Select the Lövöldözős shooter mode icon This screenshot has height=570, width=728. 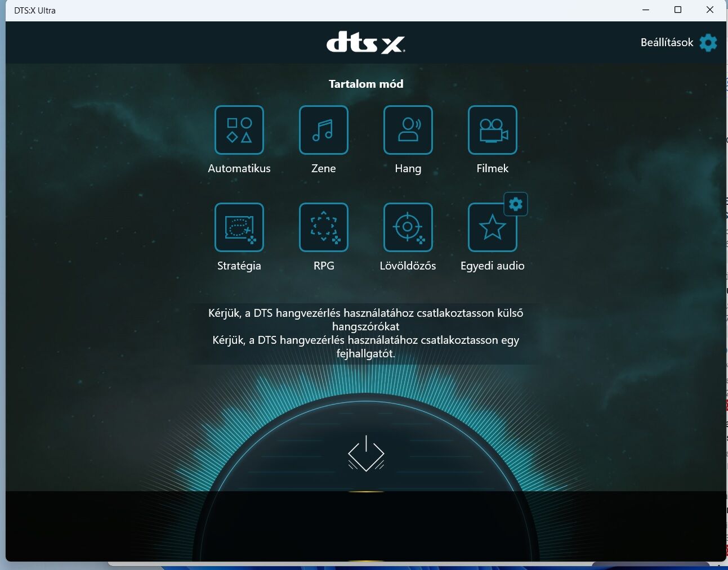tap(408, 227)
